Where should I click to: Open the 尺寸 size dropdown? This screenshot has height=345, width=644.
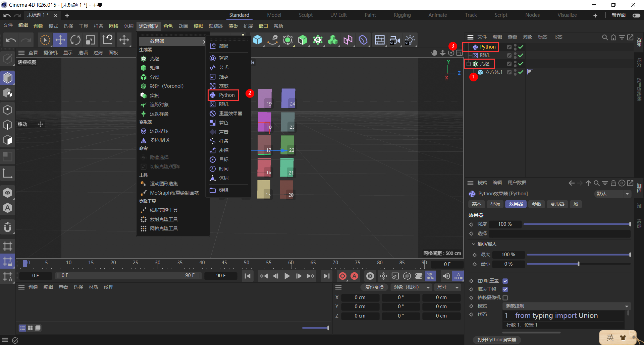point(447,287)
